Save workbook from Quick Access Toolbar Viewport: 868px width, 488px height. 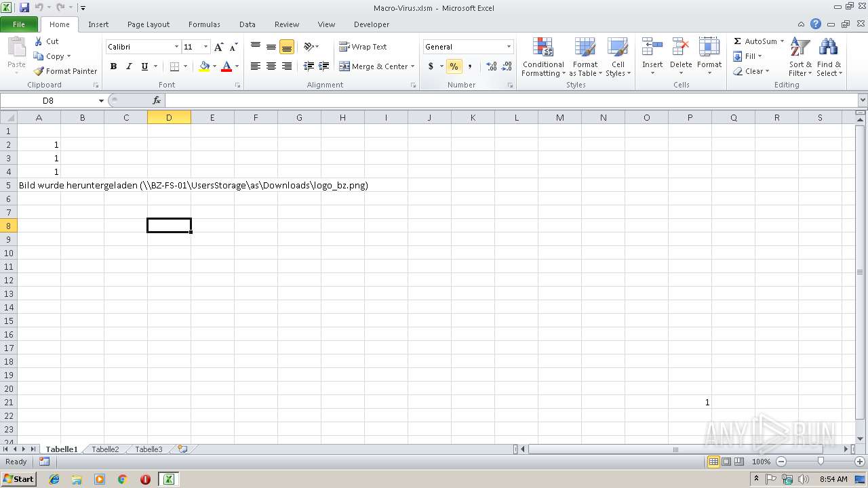pos(24,8)
